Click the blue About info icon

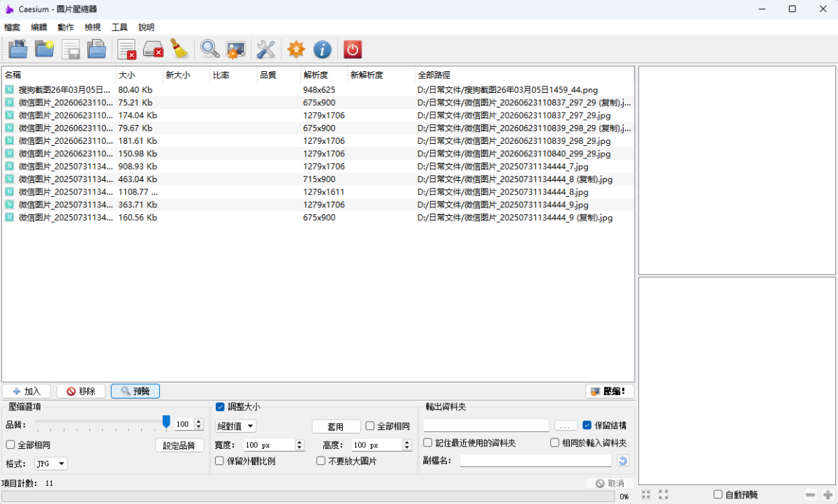[x=322, y=49]
